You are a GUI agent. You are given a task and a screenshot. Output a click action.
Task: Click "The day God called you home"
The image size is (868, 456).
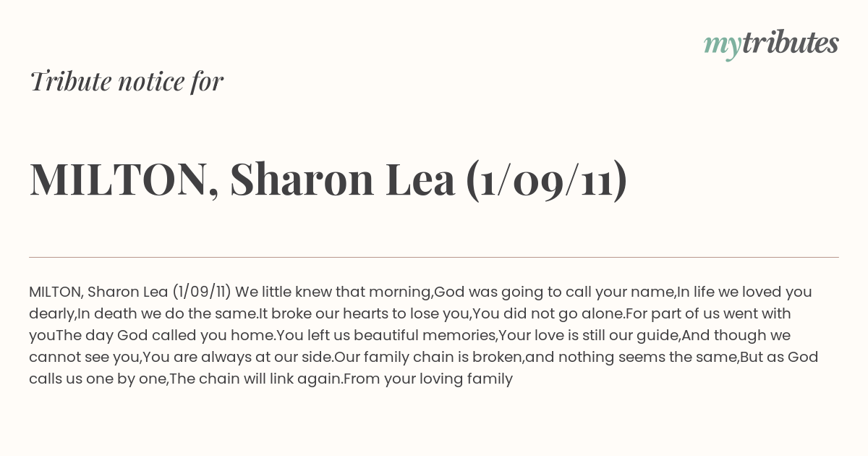tap(164, 335)
